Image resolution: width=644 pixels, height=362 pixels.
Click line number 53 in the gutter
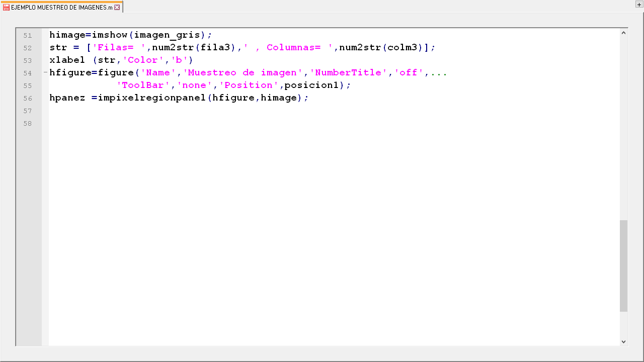(27, 60)
